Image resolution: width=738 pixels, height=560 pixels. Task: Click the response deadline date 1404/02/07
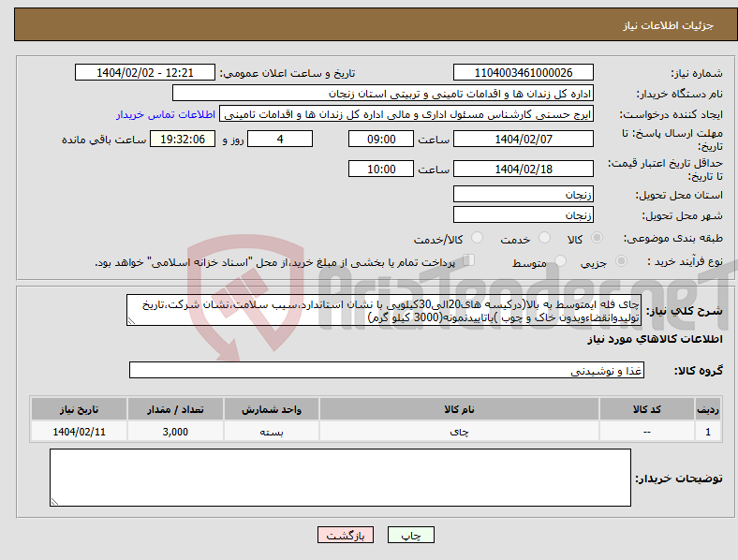524,139
